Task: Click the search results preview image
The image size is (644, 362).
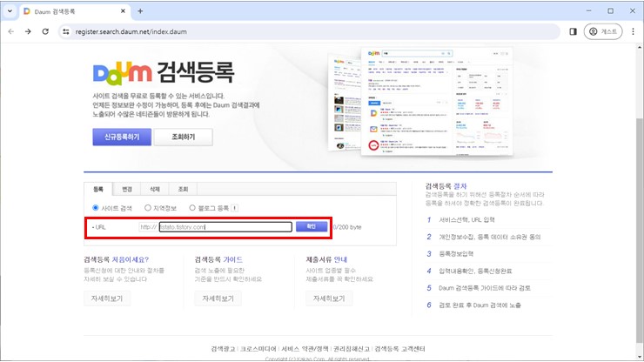Action: (x=421, y=101)
